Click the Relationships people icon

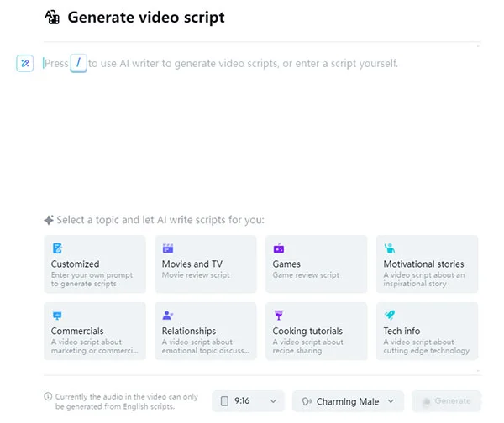tap(168, 316)
